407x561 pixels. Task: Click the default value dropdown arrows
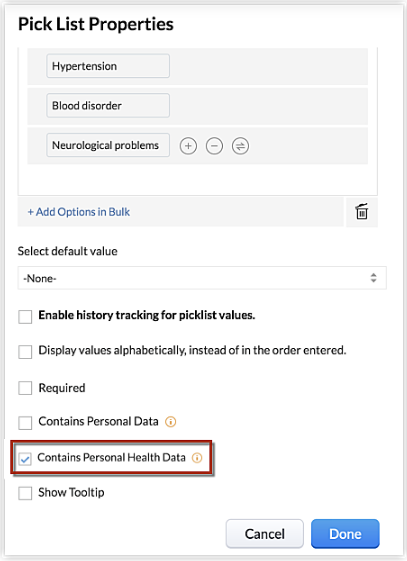tap(373, 278)
